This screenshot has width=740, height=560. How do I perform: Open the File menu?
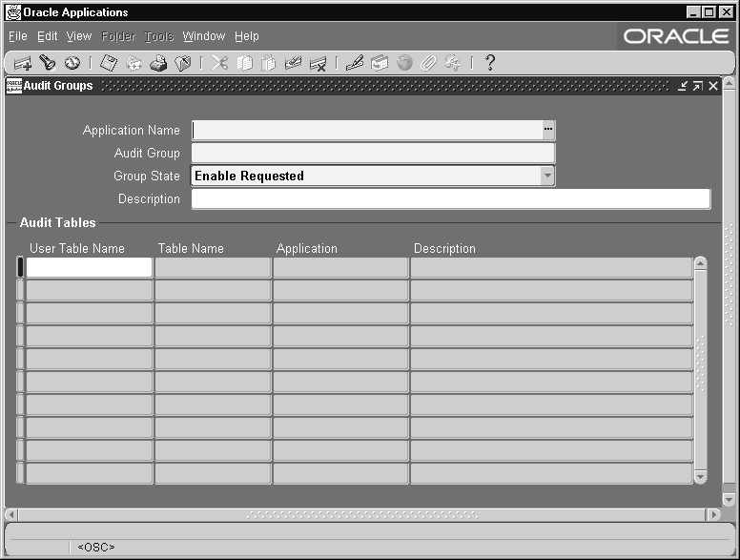[18, 36]
